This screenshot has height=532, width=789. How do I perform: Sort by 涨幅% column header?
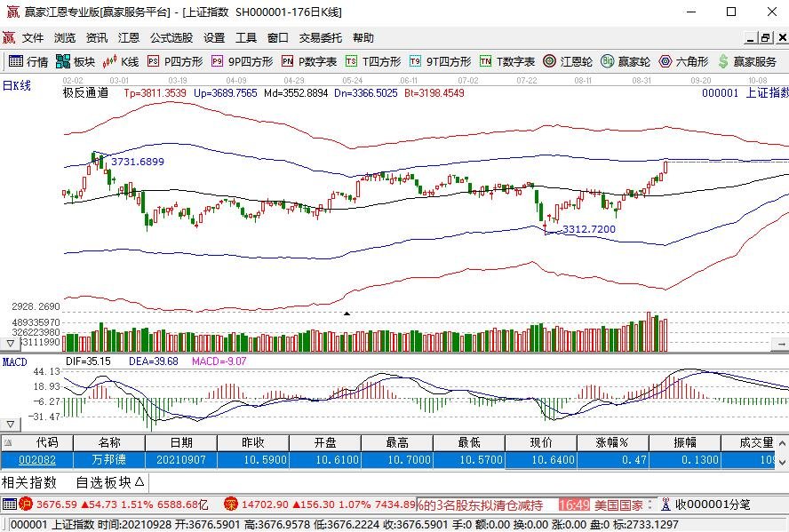click(613, 442)
